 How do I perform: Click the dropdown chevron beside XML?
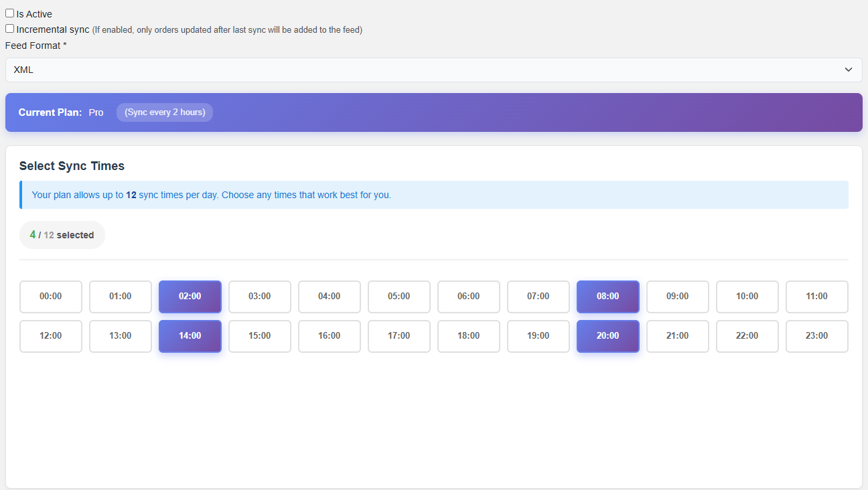coord(848,70)
